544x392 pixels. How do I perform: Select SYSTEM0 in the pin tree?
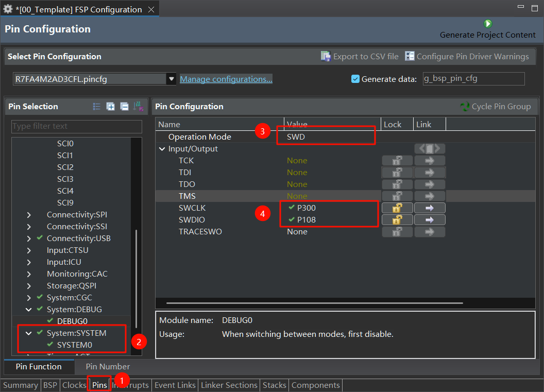click(x=75, y=345)
